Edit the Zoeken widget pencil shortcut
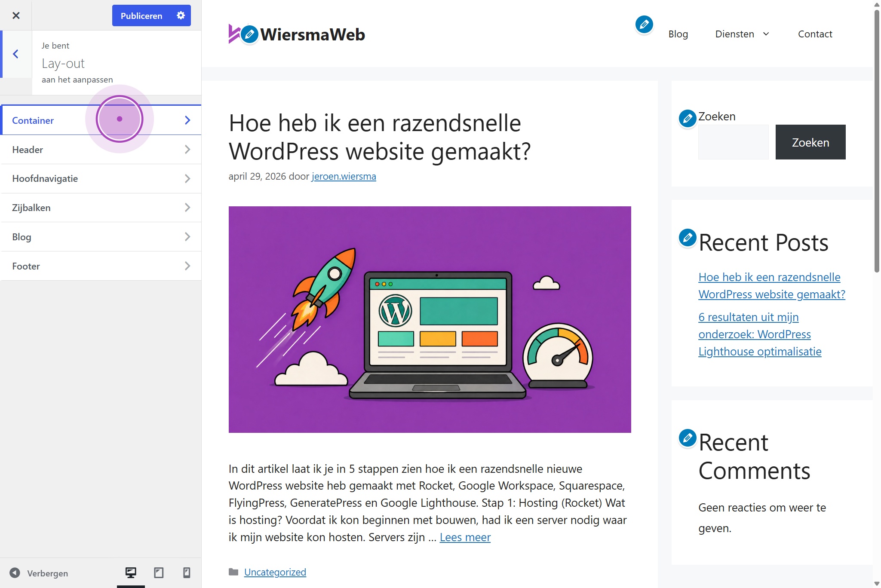 coord(688,118)
